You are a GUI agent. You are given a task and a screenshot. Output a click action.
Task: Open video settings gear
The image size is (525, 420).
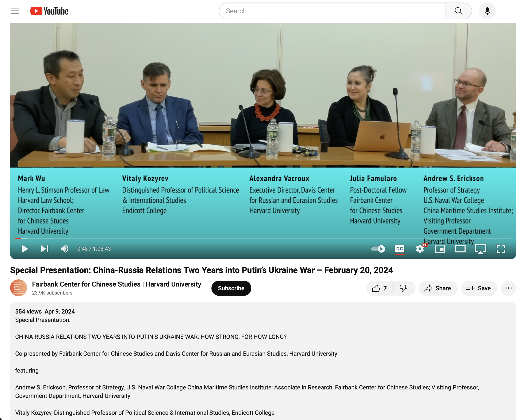click(420, 249)
